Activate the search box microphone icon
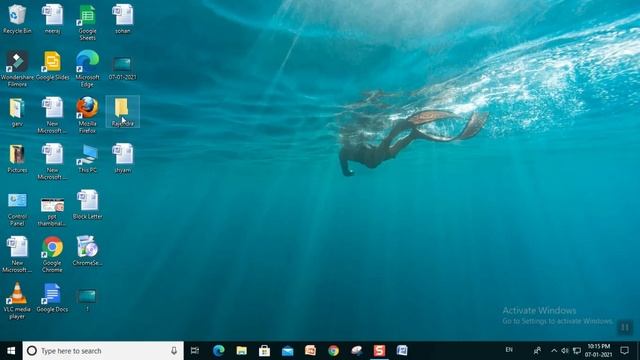 point(174,351)
